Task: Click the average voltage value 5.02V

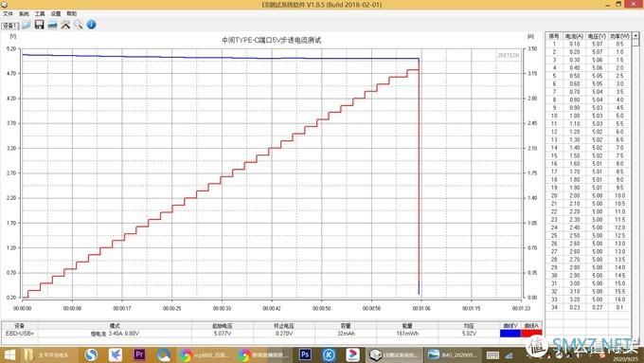Action: point(469,333)
